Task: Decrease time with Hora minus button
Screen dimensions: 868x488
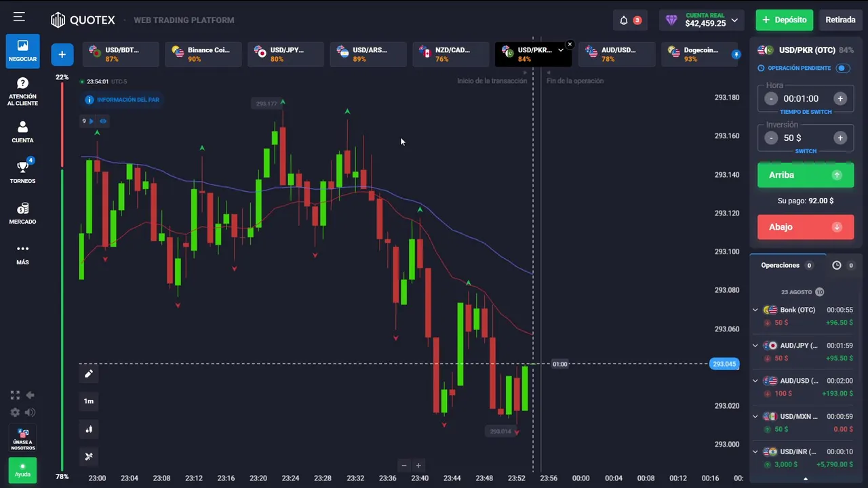Action: tap(771, 98)
